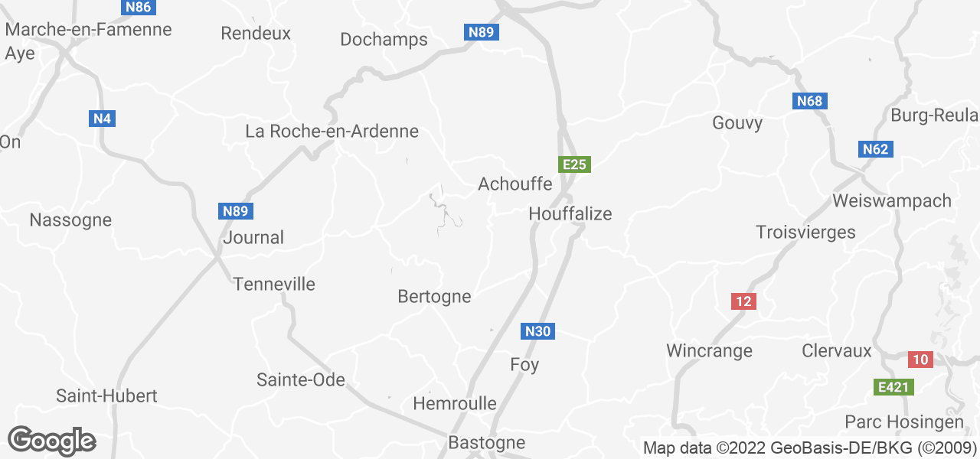Screen dimensions: 980x459
Task: Click the red route 10 shield
Action: (921, 360)
